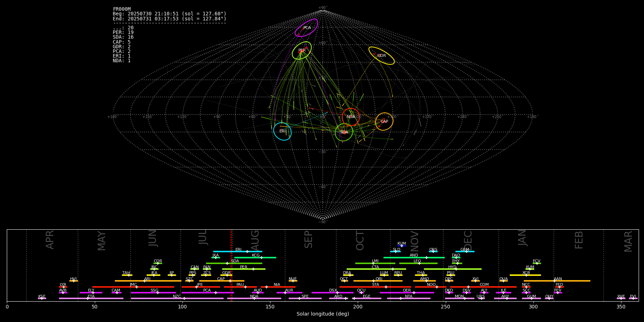Select the NDA radiant circle on sky map
This screenshot has width=644, height=322.
pos(351,117)
